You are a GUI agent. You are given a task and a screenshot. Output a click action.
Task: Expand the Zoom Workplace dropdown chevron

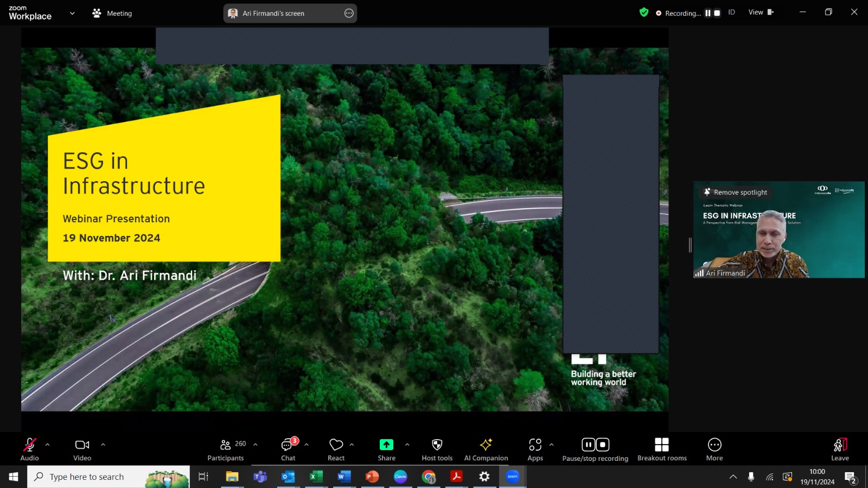72,14
